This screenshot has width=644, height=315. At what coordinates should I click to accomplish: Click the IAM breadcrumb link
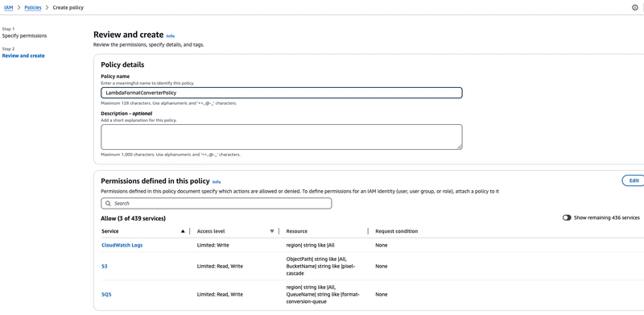point(8,7)
